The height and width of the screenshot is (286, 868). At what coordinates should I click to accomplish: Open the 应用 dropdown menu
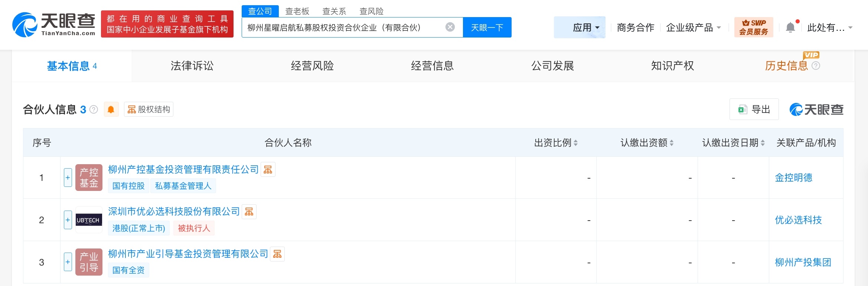(x=586, y=27)
